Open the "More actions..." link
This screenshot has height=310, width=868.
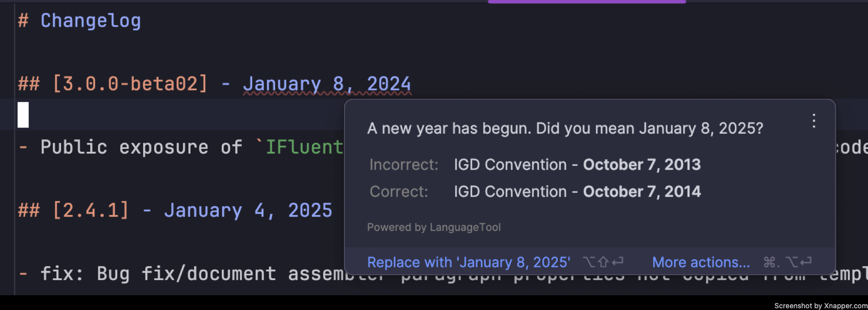click(701, 262)
